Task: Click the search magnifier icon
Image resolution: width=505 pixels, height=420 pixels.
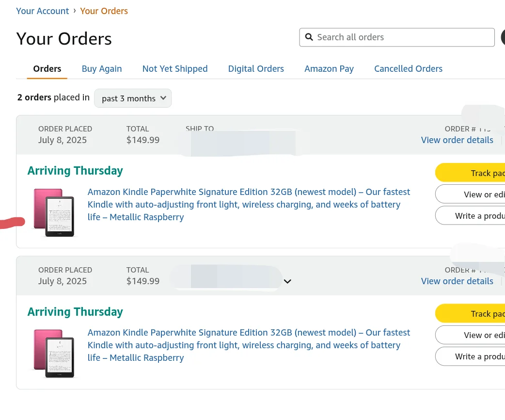Action: point(309,37)
